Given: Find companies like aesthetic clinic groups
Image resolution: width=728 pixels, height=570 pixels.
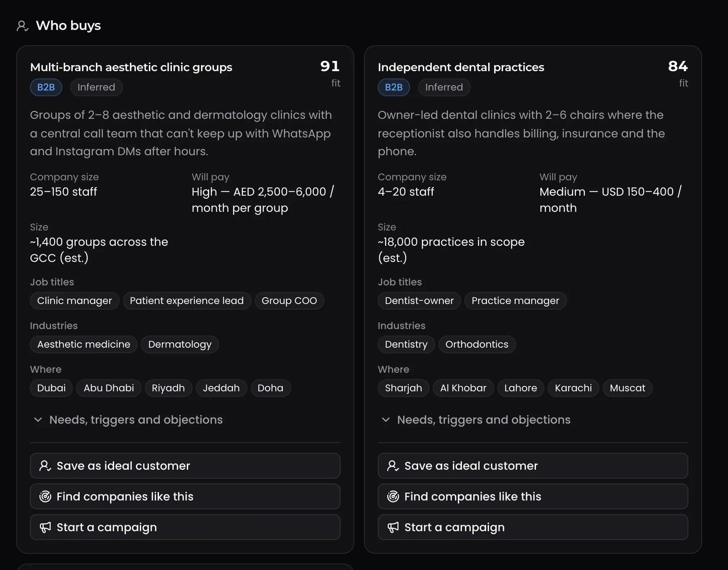Looking at the screenshot, I should [x=185, y=496].
